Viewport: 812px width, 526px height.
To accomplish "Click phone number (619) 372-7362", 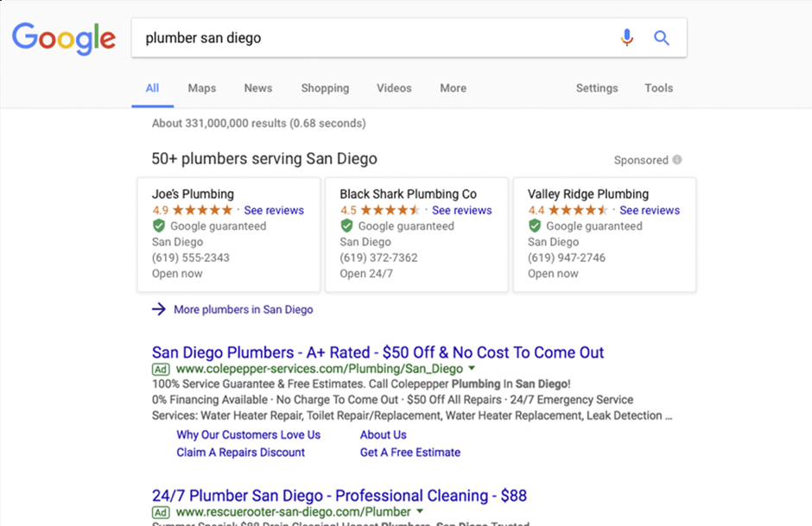I will pyautogui.click(x=378, y=258).
